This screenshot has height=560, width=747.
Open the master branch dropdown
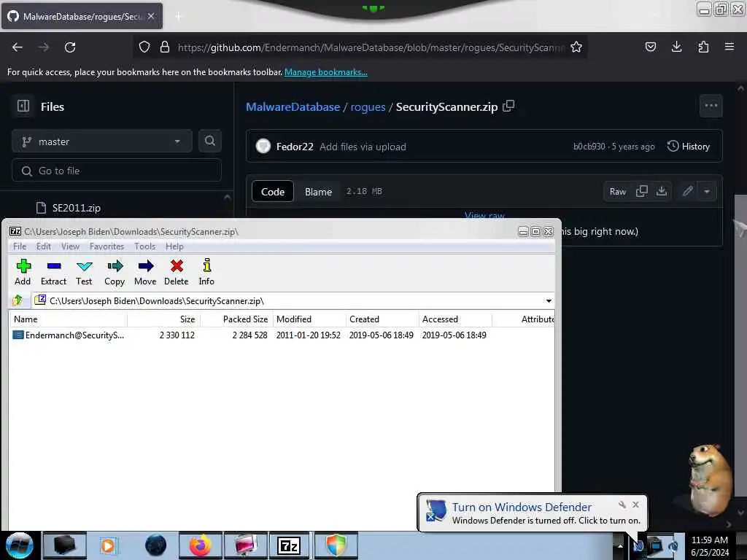point(102,141)
